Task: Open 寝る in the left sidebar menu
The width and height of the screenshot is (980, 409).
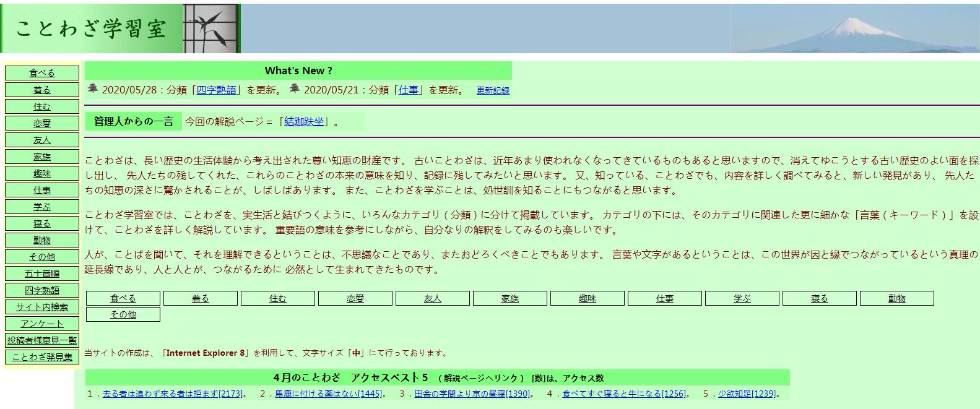Action: point(42,223)
